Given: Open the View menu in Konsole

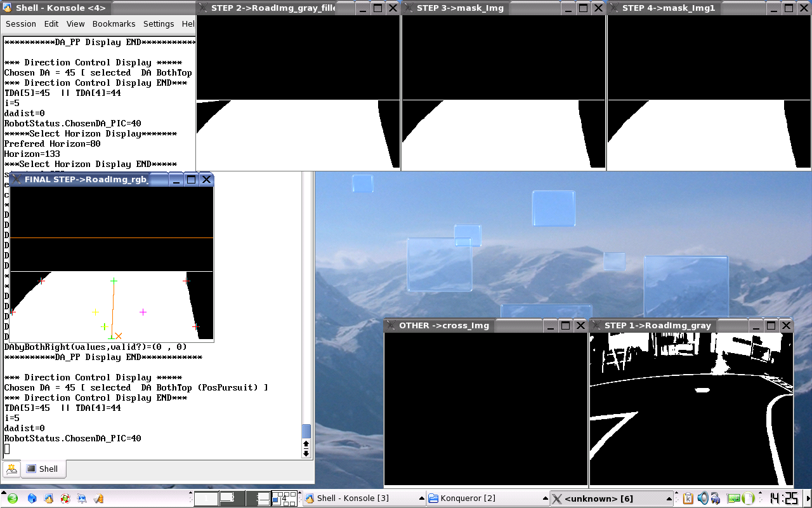Looking at the screenshot, I should click(75, 23).
